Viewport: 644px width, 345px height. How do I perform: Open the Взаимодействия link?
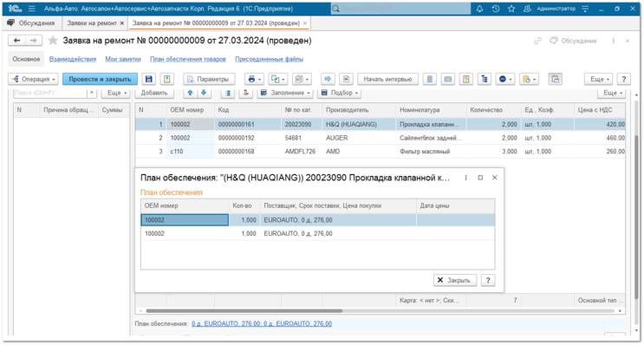point(73,59)
